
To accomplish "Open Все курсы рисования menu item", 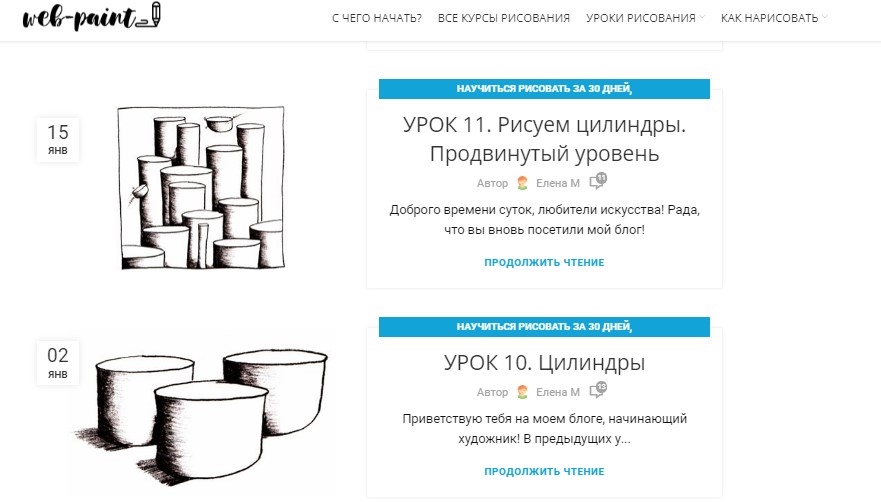I will coord(503,18).
